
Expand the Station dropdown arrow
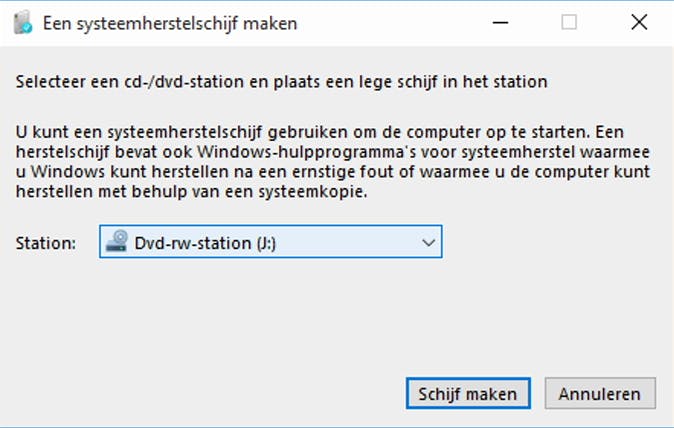[428, 242]
